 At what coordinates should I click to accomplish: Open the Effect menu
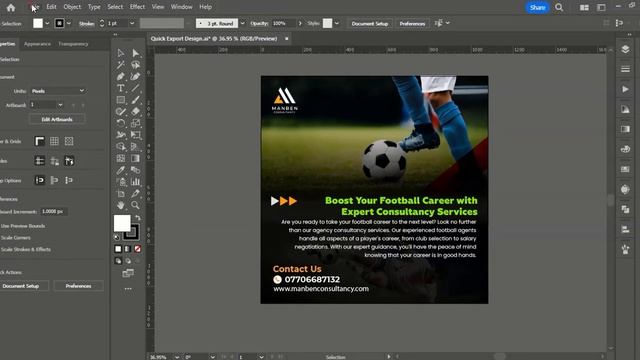pyautogui.click(x=137, y=7)
